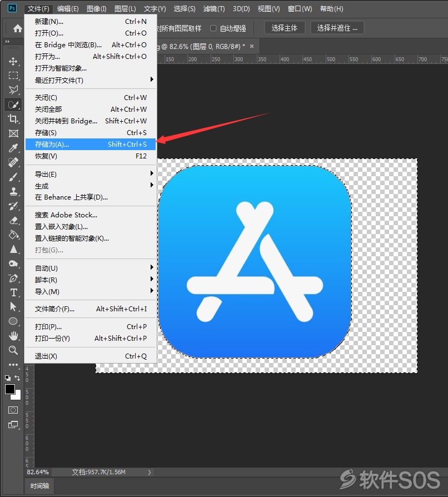Select the Zoom tool
448x497 pixels.
[13, 350]
